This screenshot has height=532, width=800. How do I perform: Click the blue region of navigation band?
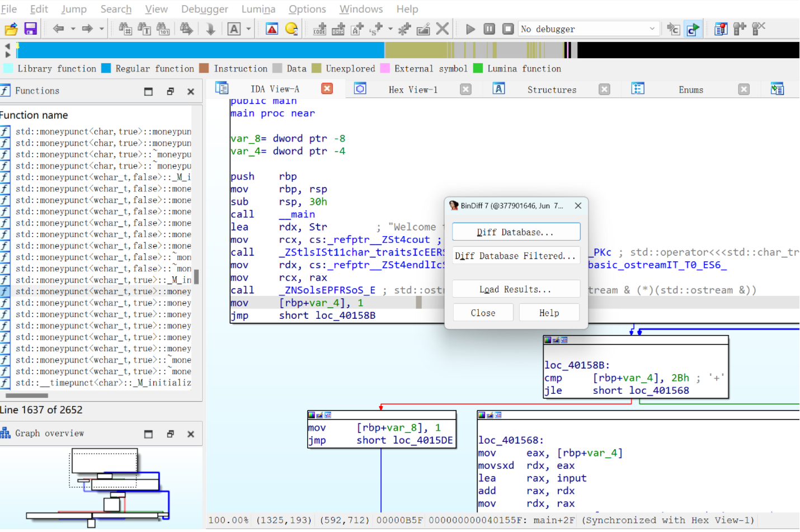[201, 50]
